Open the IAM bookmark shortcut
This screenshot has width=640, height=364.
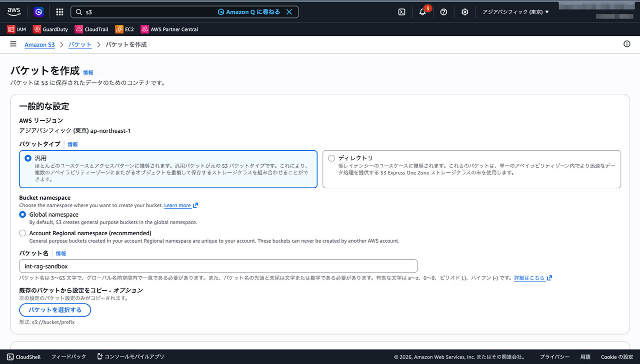16,29
